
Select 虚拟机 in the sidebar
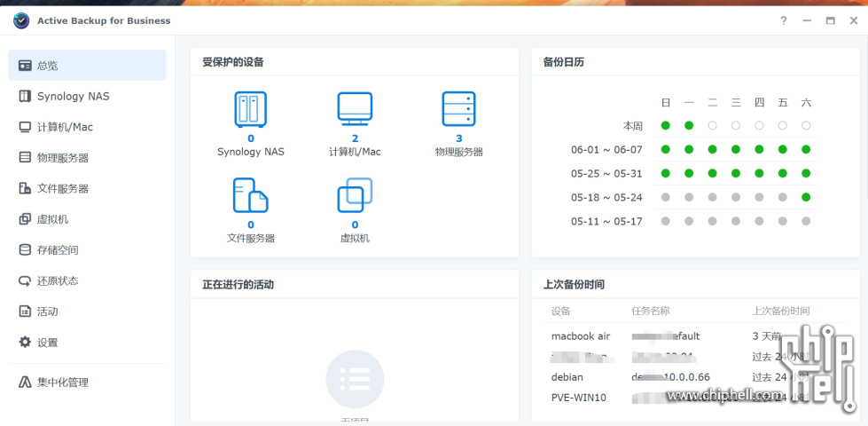click(87, 219)
